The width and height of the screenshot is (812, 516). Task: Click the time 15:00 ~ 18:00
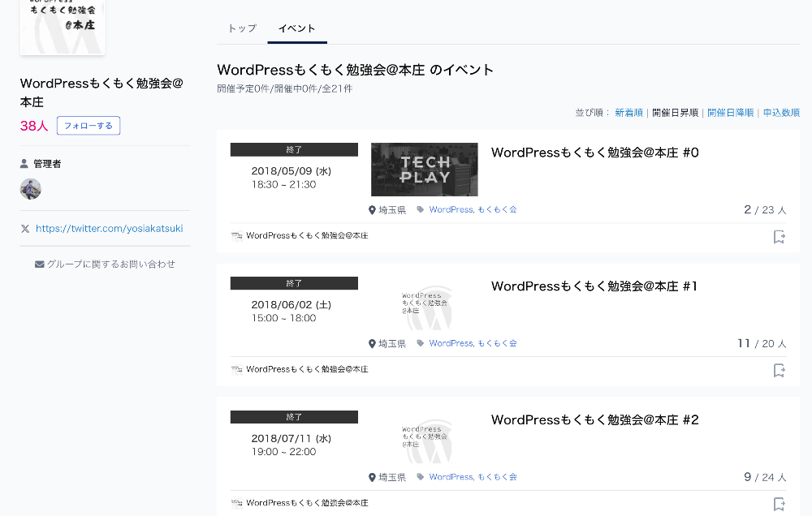283,318
